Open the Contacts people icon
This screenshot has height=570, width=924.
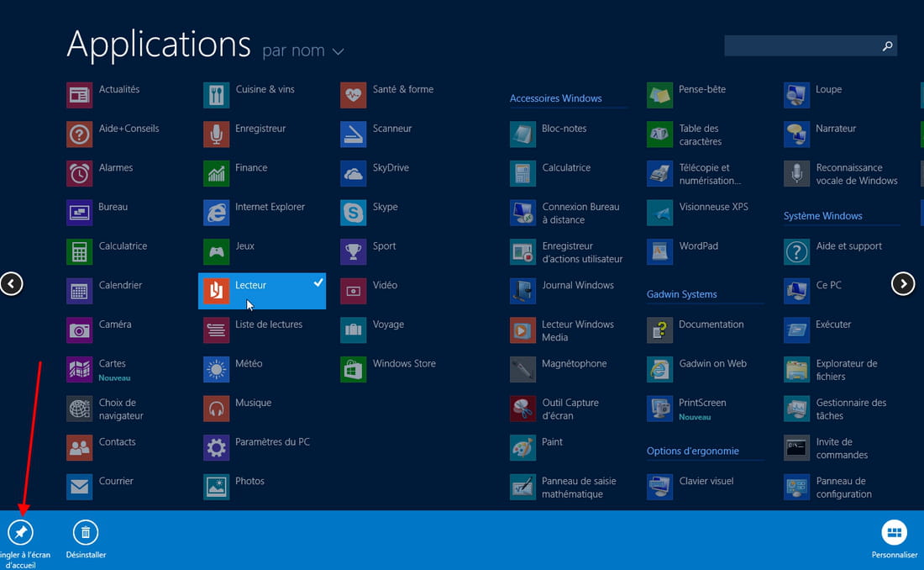79,448
